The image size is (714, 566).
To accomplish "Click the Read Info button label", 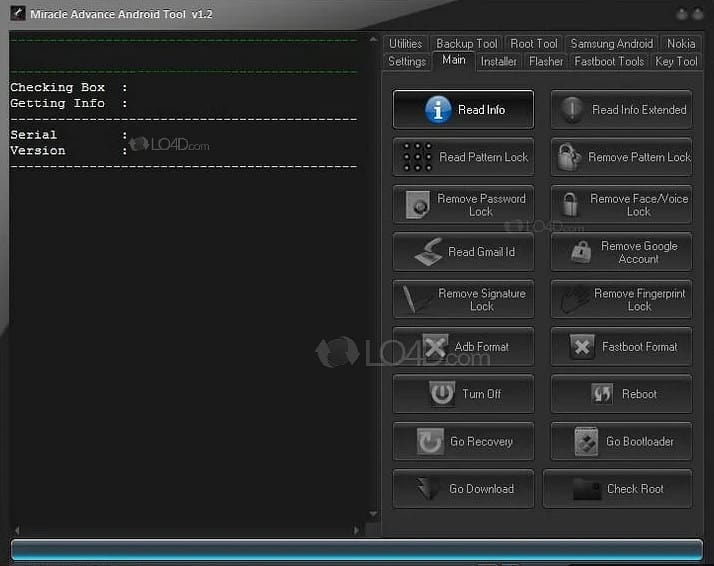I will point(481,110).
